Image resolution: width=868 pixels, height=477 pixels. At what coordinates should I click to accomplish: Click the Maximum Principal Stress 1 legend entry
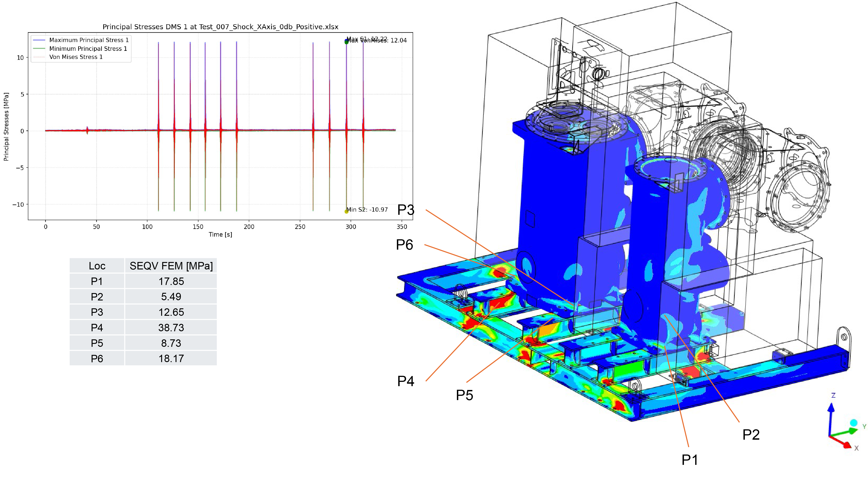89,40
